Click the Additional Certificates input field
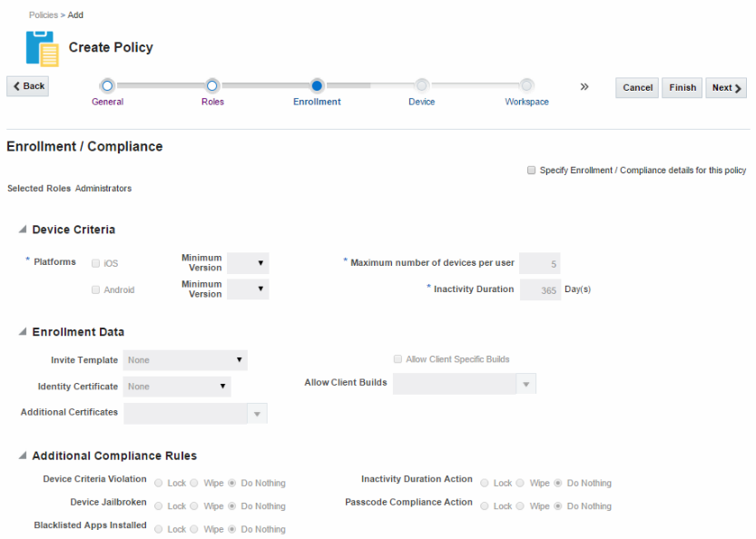The image size is (756, 539). (x=186, y=414)
